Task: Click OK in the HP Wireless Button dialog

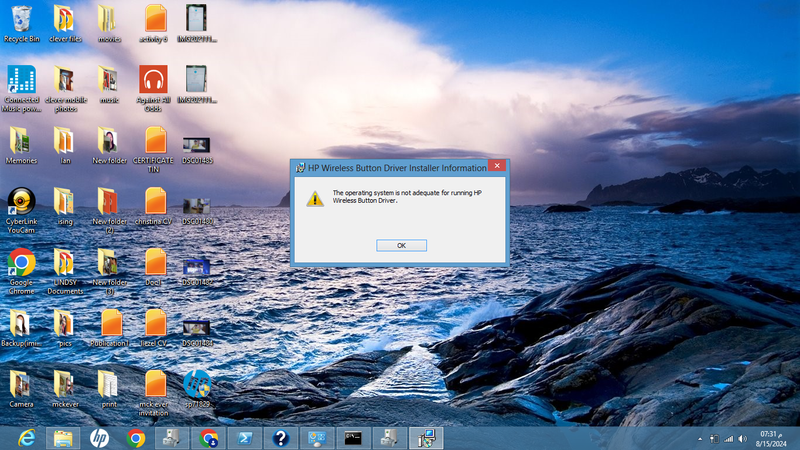Action: click(401, 245)
